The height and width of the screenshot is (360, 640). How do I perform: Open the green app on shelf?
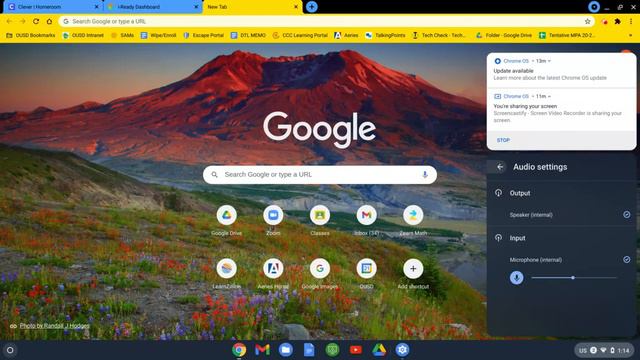coord(332,350)
